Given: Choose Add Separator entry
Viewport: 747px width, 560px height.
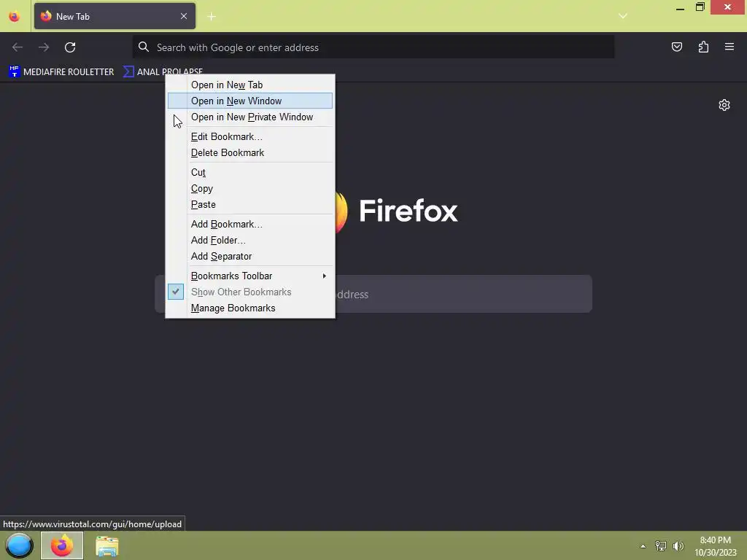Looking at the screenshot, I should [x=250, y=257].
